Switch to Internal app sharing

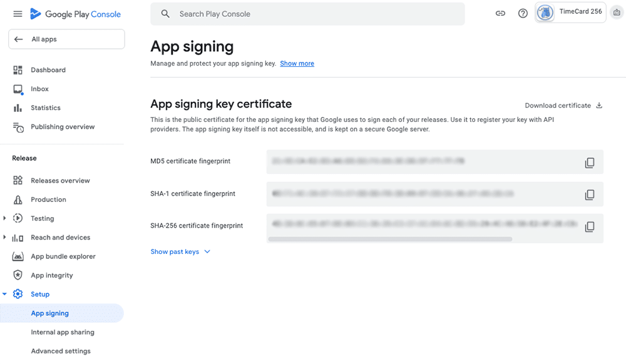click(63, 332)
